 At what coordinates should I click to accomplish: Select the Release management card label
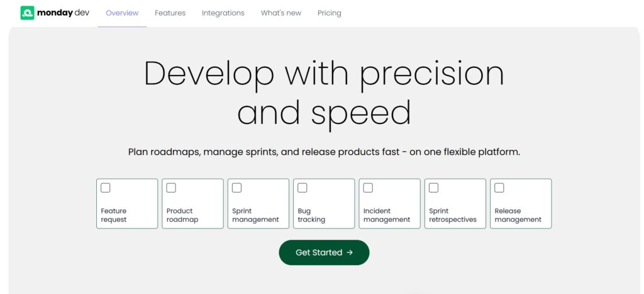coord(518,215)
